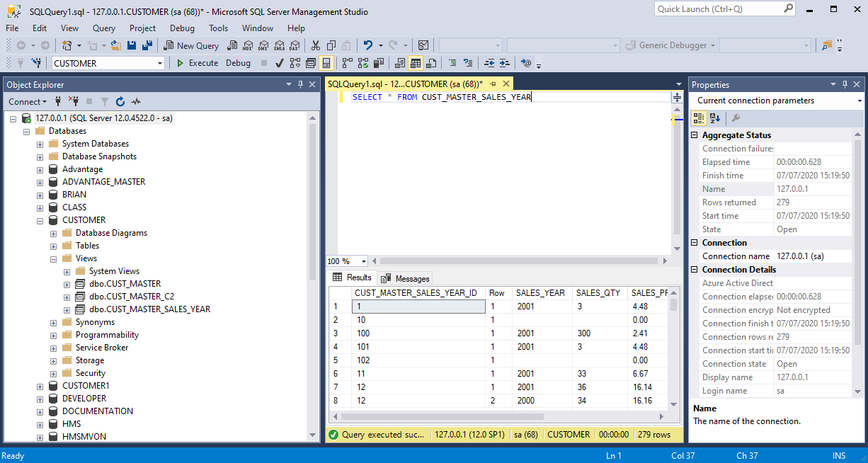Click Disconnect icon in Object Explorer
This screenshot has height=463, width=868.
73,101
